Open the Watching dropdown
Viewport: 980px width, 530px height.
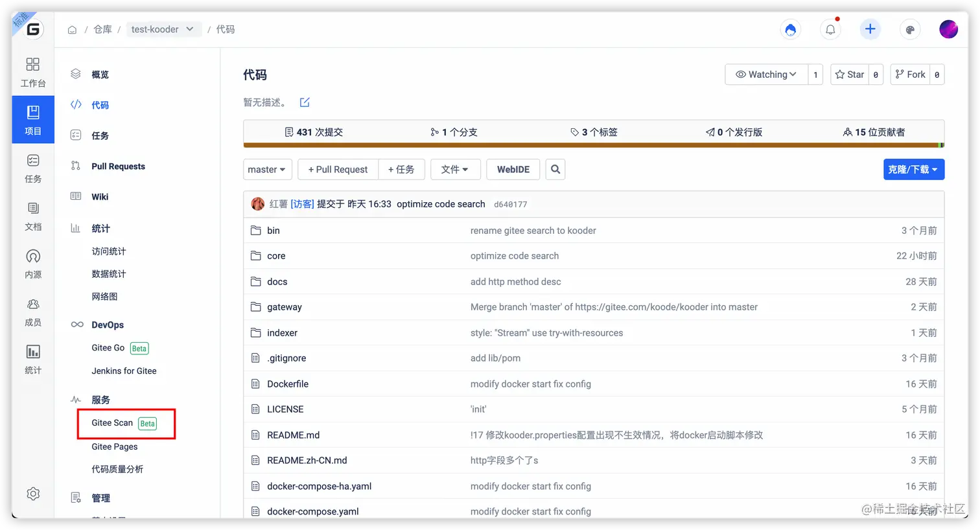coord(766,75)
